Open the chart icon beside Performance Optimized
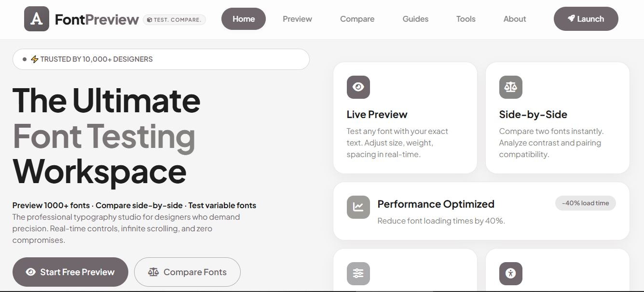The image size is (644, 292). (358, 207)
